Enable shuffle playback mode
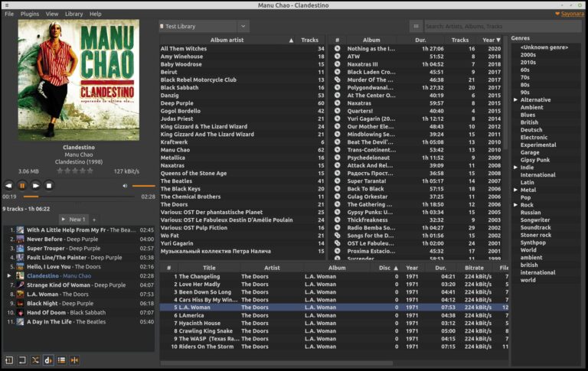The width and height of the screenshot is (588, 371). [35, 360]
